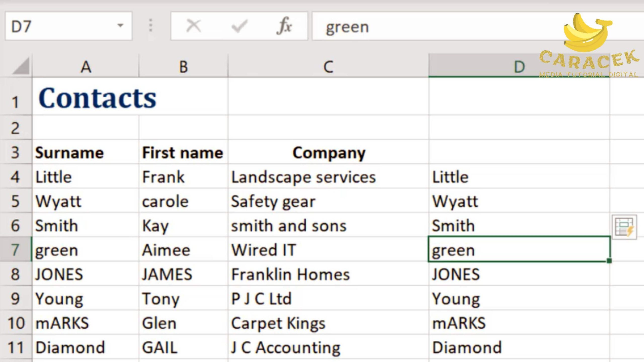The image size is (644, 362).
Task: Select cell D10 containing mARKS
Action: tap(519, 322)
